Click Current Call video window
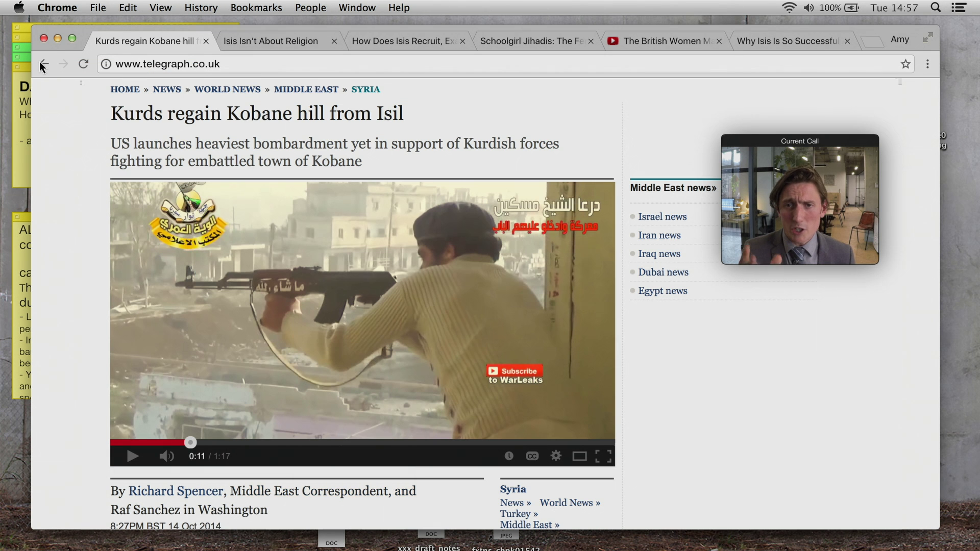980x551 pixels. 800,199
